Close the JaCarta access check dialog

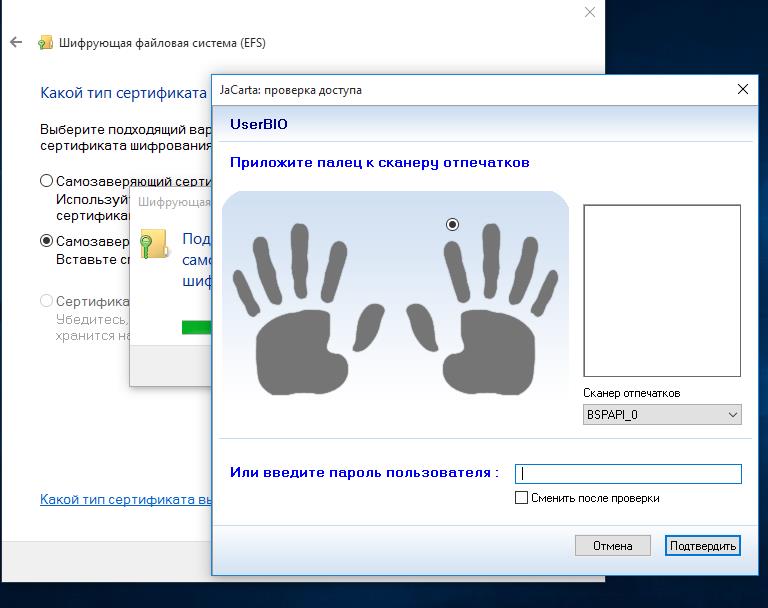[743, 89]
